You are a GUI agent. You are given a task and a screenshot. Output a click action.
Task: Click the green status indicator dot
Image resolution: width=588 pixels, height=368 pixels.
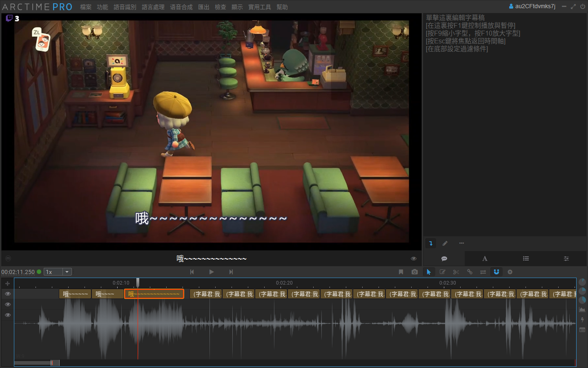pos(39,272)
